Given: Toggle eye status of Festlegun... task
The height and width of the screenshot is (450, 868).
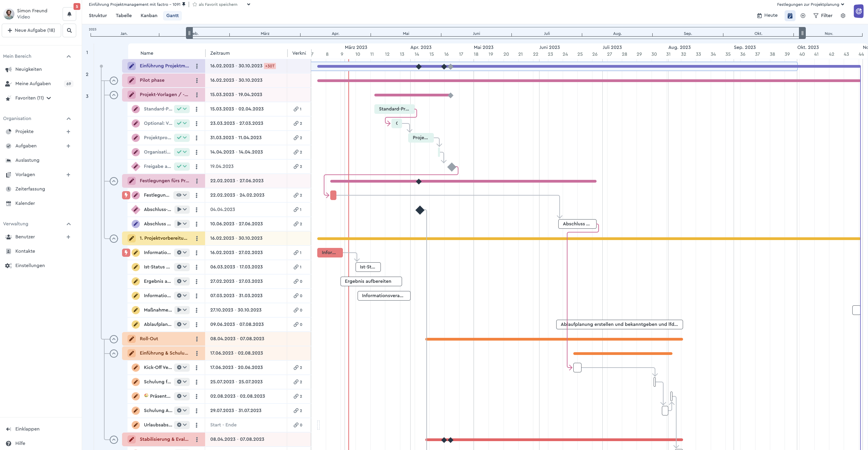Looking at the screenshot, I should pyautogui.click(x=182, y=195).
